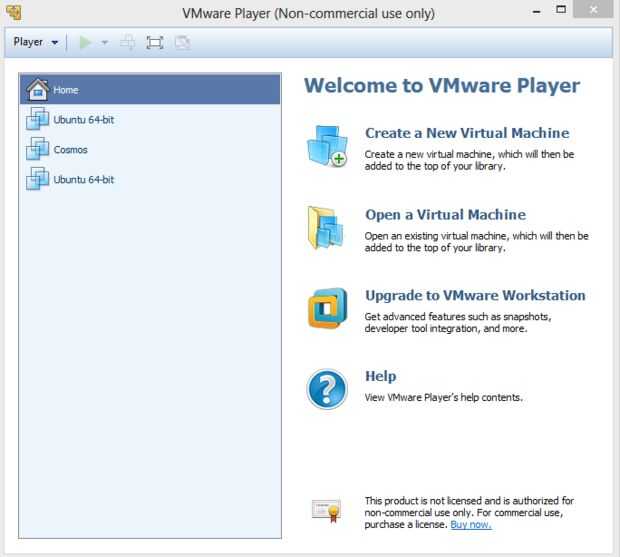Click the Welcome to VMware Player title

tap(442, 85)
